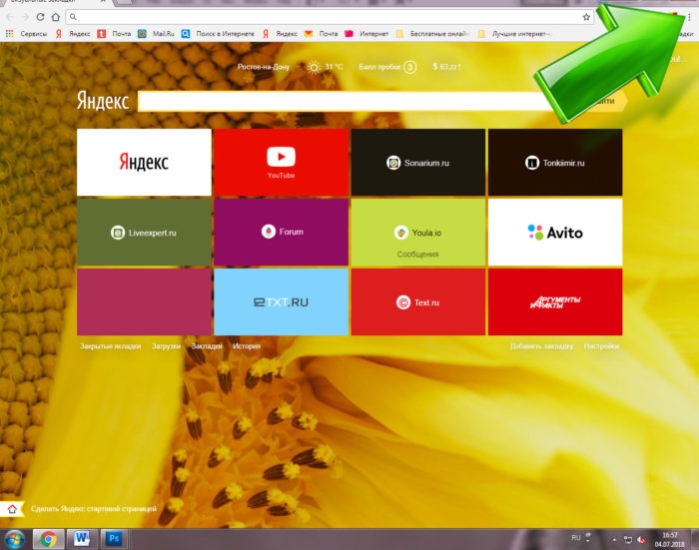Click the forward navigation arrow
Viewport: 699px width, 550px height.
tap(25, 17)
